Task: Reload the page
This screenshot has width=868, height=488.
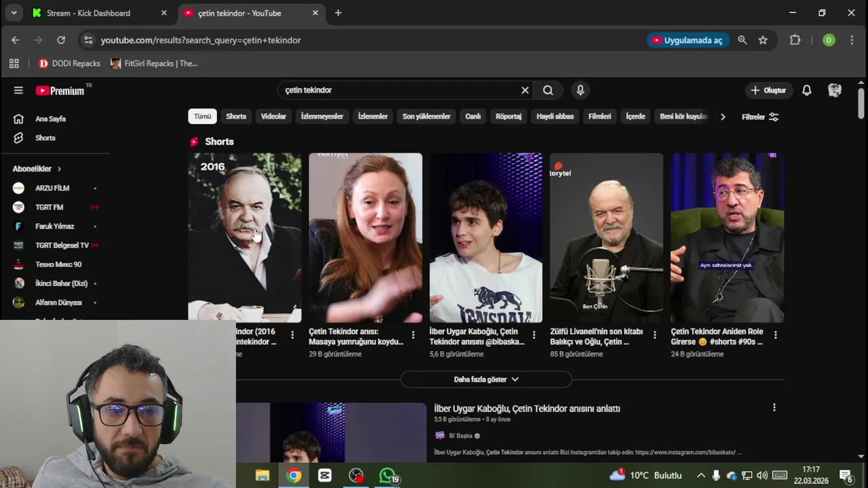Action: (61, 40)
